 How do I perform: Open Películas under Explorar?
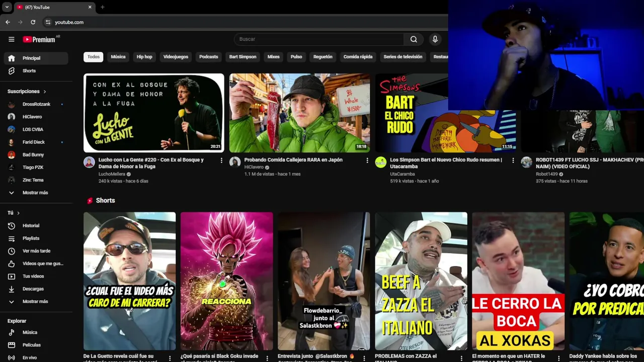point(35,345)
